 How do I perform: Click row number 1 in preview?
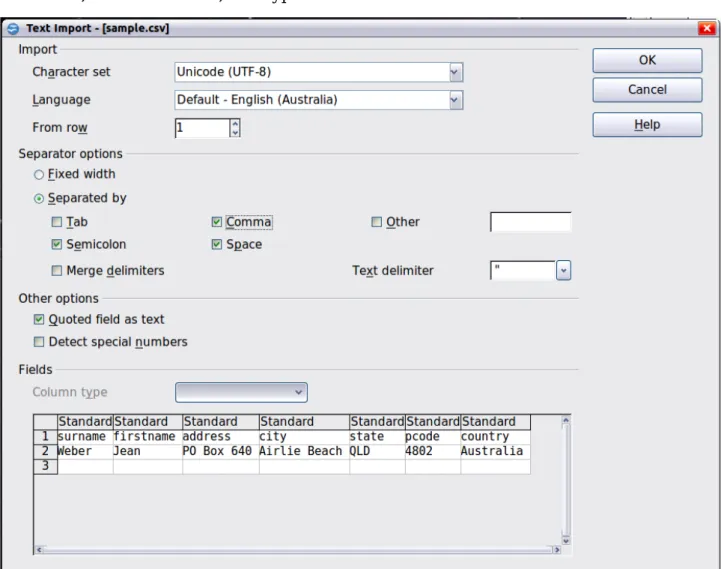tap(45, 437)
